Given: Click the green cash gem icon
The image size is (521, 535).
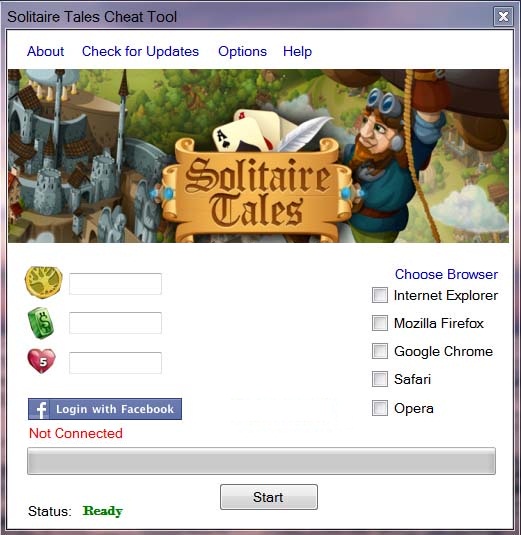Looking at the screenshot, I should tap(41, 323).
